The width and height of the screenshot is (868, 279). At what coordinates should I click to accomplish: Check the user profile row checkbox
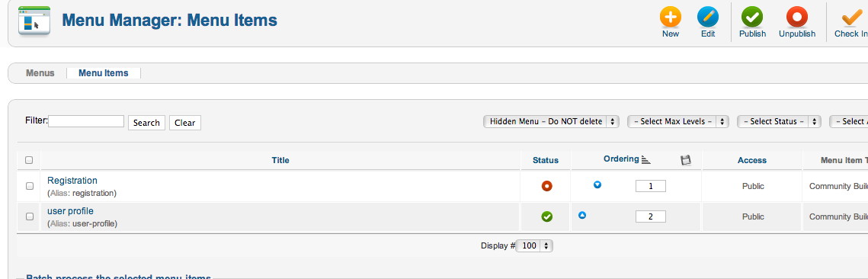pyautogui.click(x=30, y=216)
